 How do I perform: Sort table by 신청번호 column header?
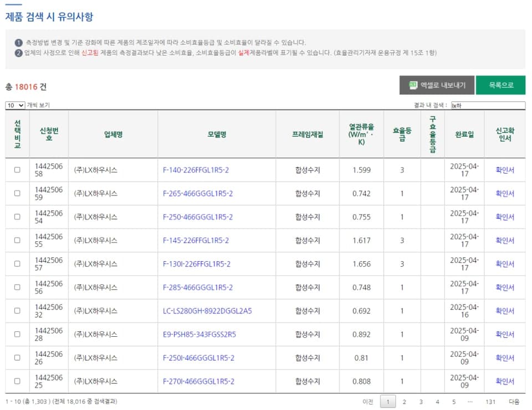pos(49,134)
